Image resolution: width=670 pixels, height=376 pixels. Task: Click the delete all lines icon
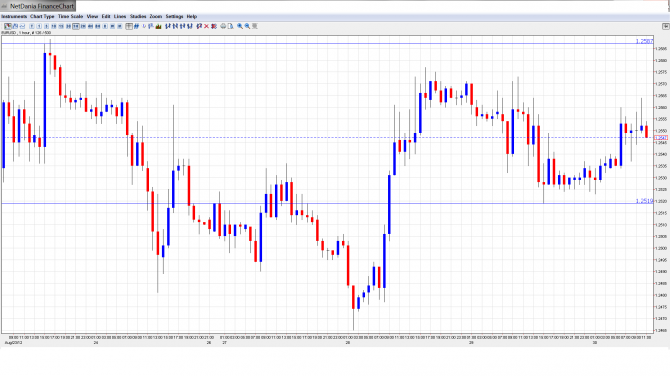[214, 26]
